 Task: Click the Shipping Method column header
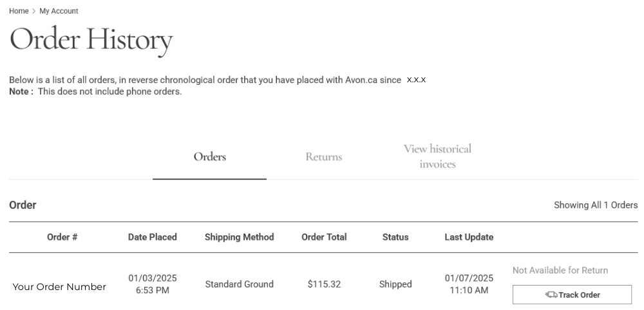(240, 237)
